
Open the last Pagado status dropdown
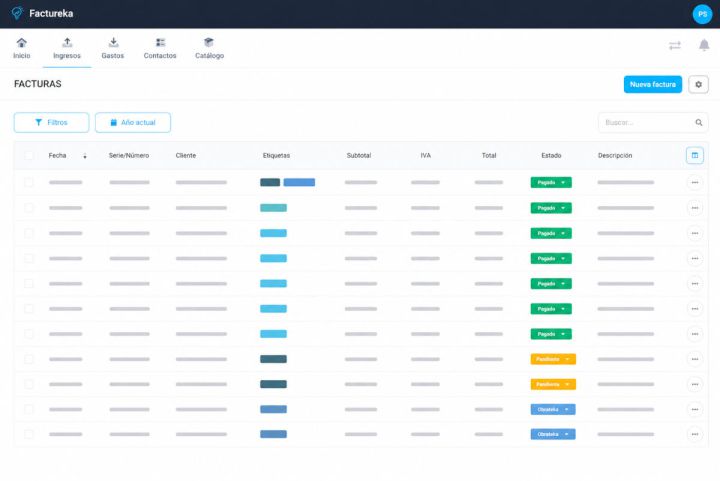551,334
